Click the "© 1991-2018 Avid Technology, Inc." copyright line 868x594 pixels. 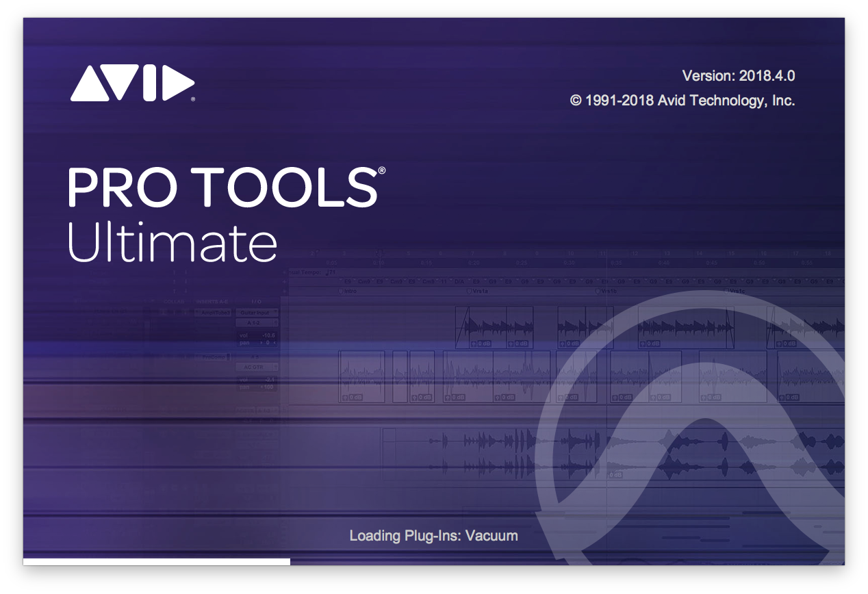pyautogui.click(x=682, y=101)
